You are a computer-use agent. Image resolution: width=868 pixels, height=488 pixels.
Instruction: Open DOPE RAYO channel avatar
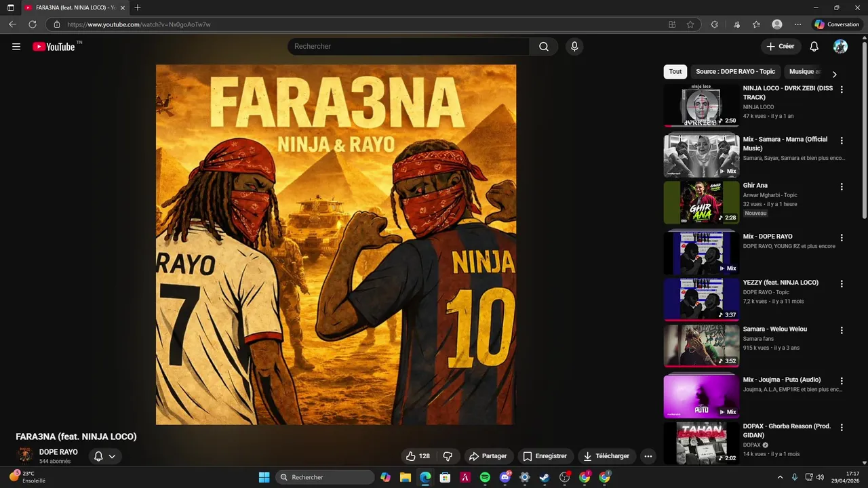(25, 455)
